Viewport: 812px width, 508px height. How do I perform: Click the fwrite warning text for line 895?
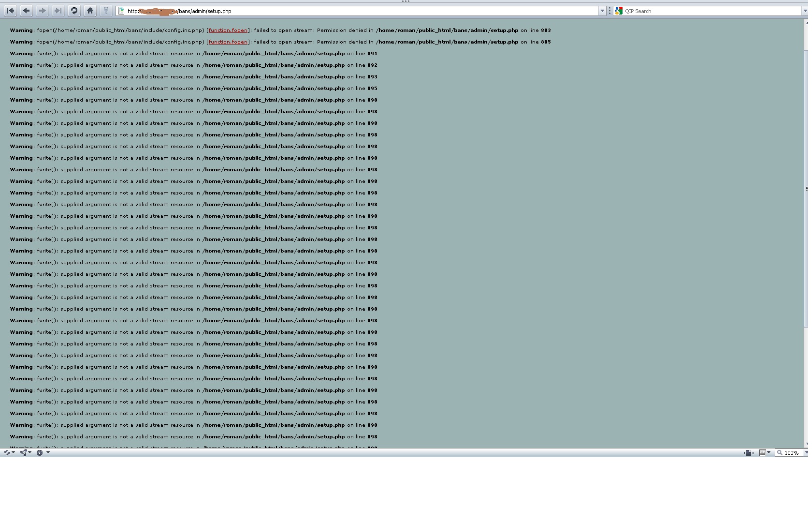(193, 88)
